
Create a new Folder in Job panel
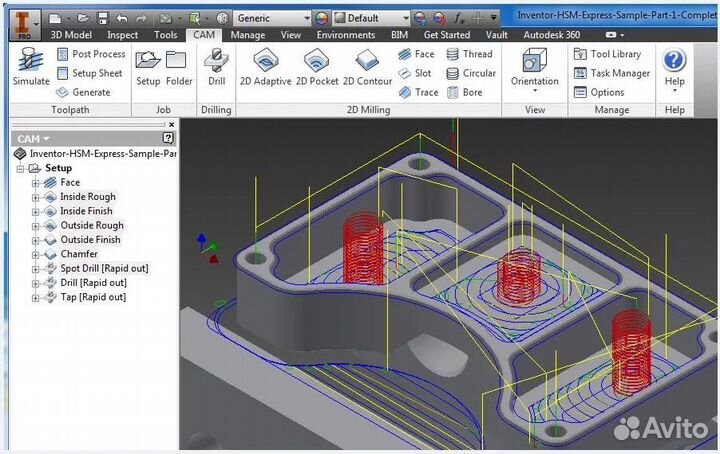point(179,68)
